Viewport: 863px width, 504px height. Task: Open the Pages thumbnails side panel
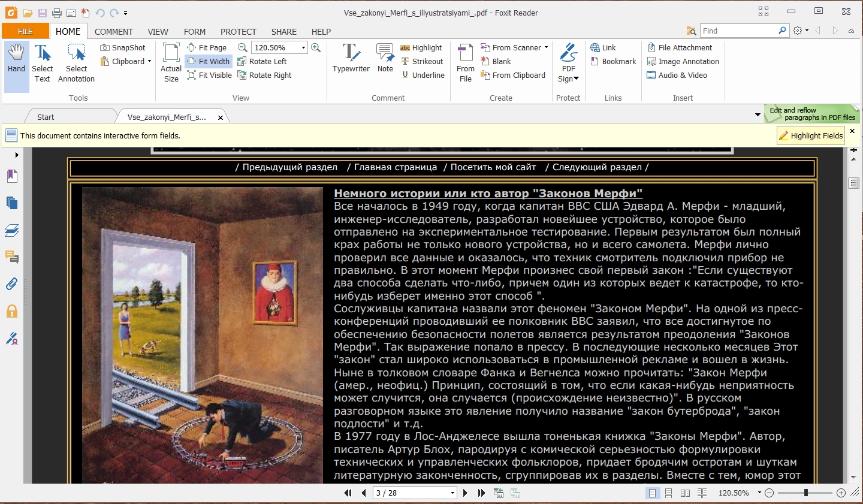[12, 203]
